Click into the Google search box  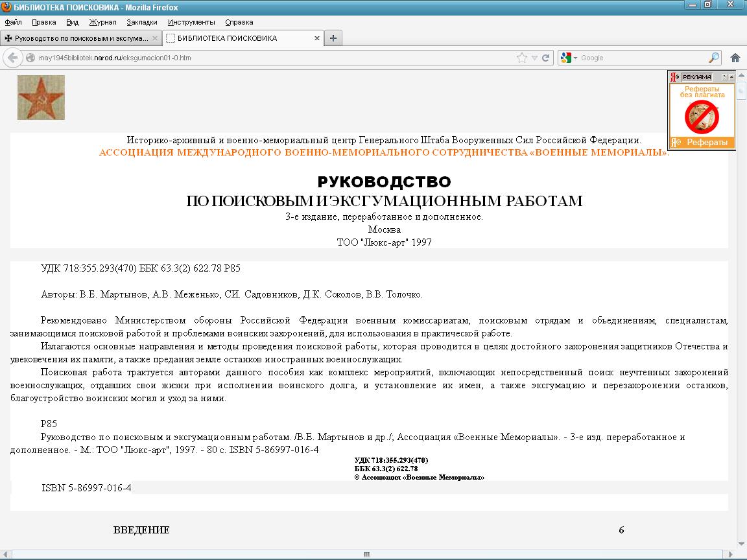pyautogui.click(x=642, y=58)
